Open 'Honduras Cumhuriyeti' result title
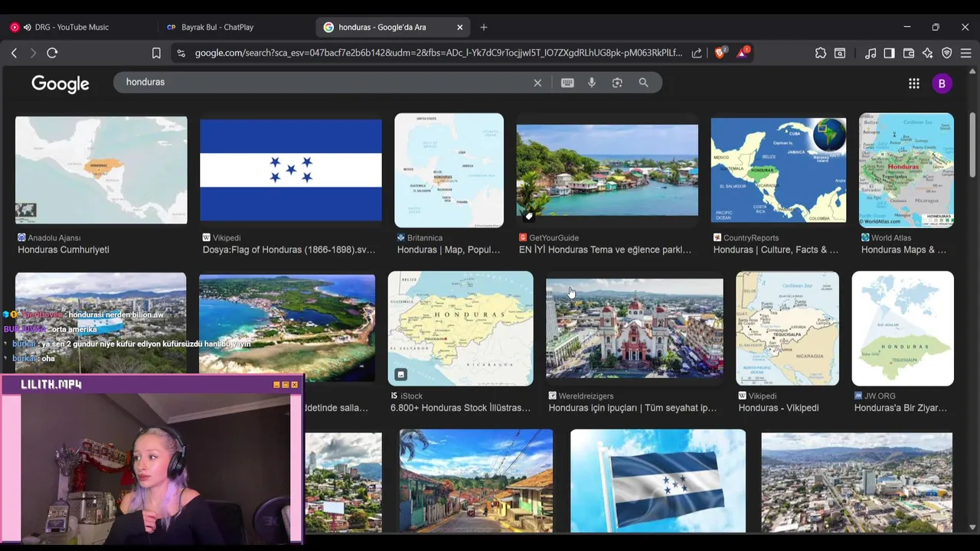Viewport: 980px width, 551px height. 64,249
